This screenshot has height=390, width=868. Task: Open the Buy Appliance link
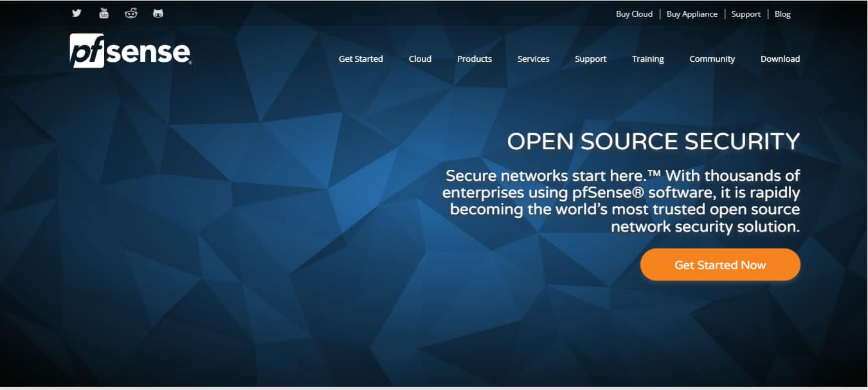coord(692,14)
